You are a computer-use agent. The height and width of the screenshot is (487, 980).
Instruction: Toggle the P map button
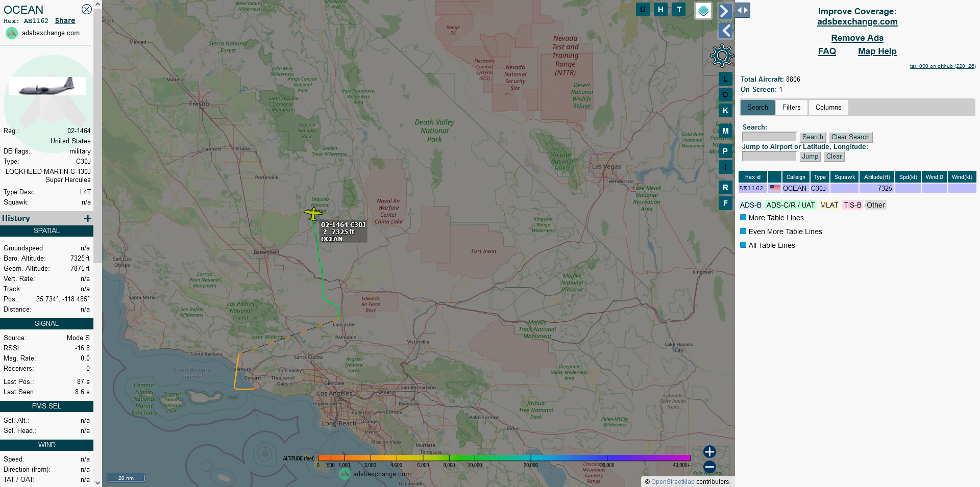725,151
